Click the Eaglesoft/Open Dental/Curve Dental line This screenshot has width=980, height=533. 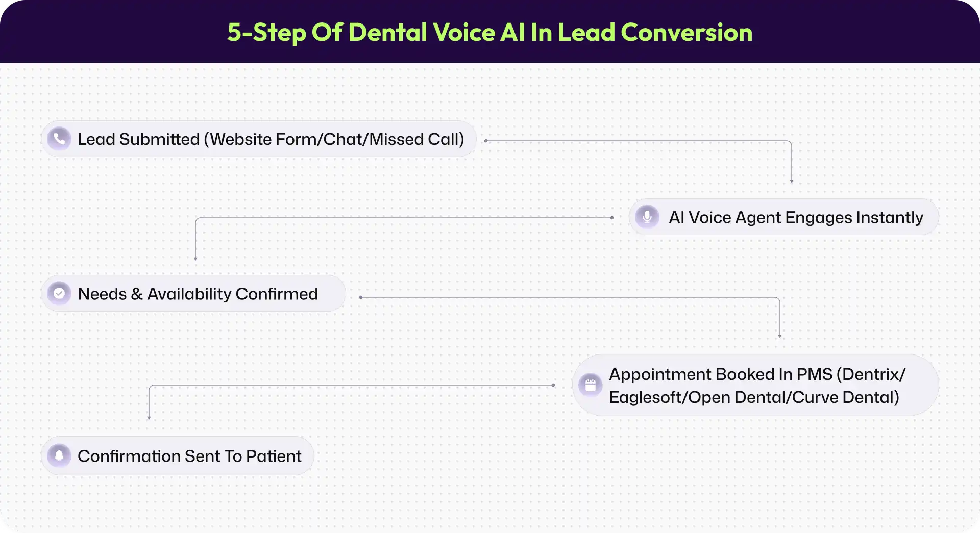coord(754,397)
